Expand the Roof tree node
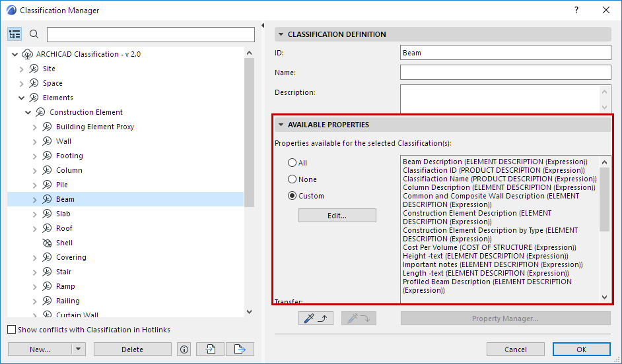The width and height of the screenshot is (622, 364). (34, 229)
